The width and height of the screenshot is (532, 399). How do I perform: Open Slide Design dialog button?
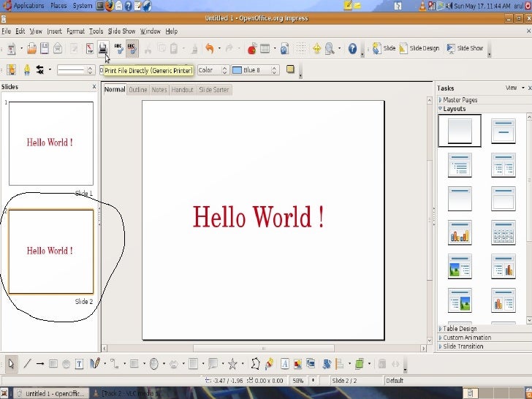[419, 48]
